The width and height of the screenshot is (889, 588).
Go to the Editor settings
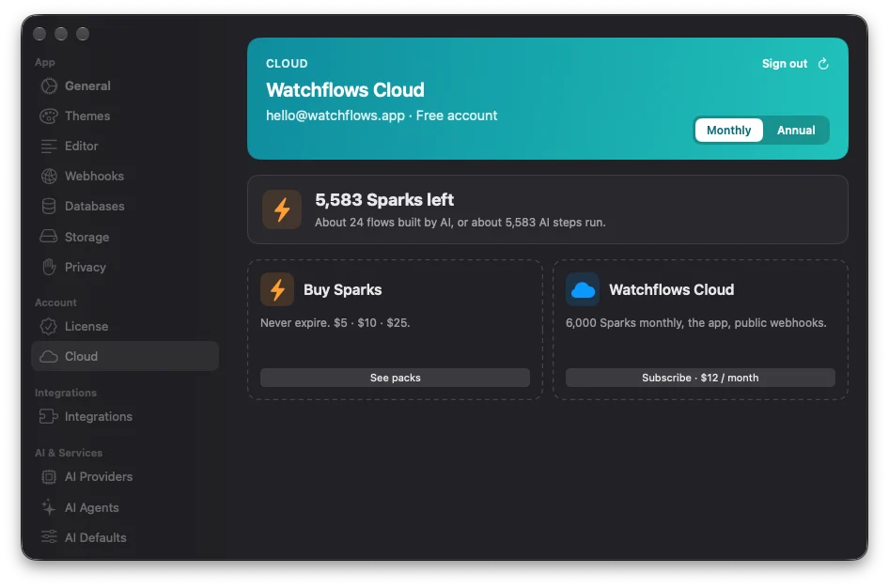coord(125,147)
